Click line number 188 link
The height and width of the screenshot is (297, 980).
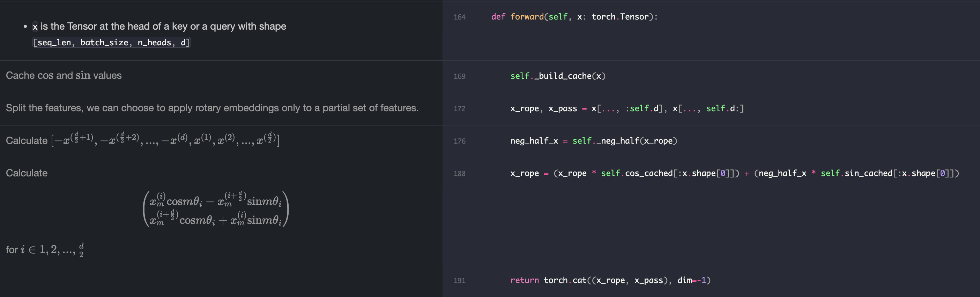coord(459,174)
